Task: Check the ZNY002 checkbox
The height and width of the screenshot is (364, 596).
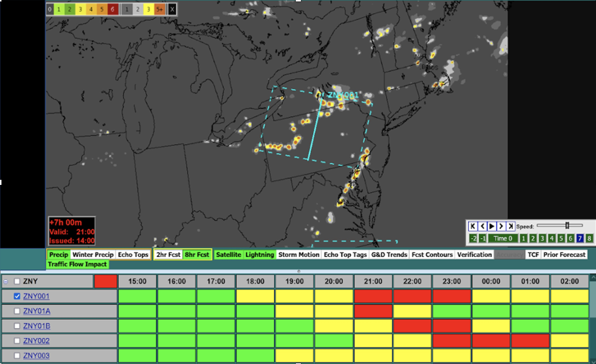Action: pos(17,341)
